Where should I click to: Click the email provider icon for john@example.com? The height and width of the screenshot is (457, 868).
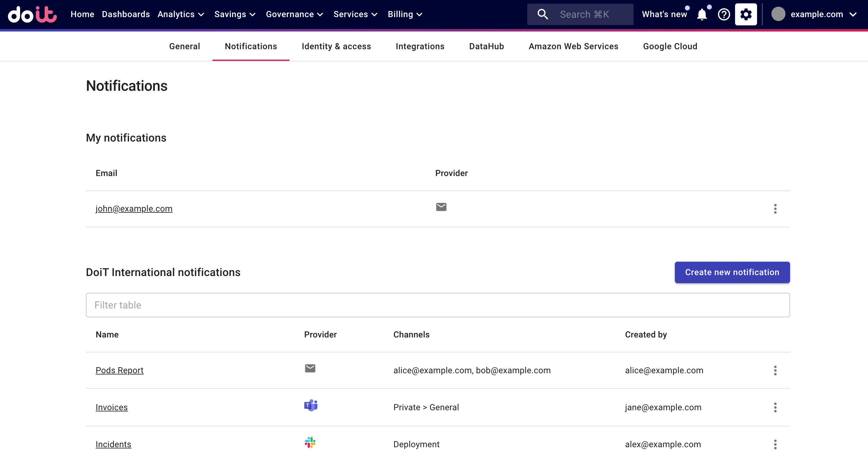(x=441, y=207)
